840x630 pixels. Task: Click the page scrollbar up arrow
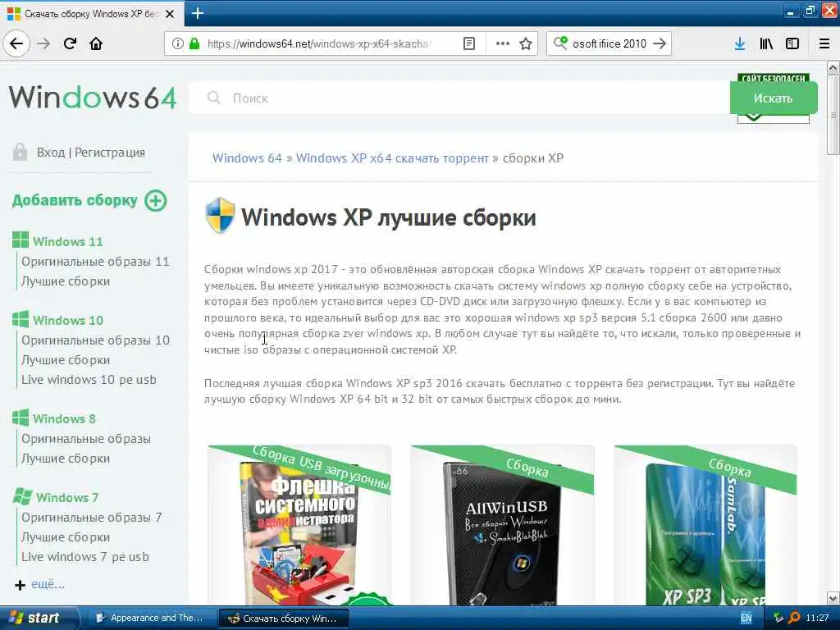click(833, 68)
